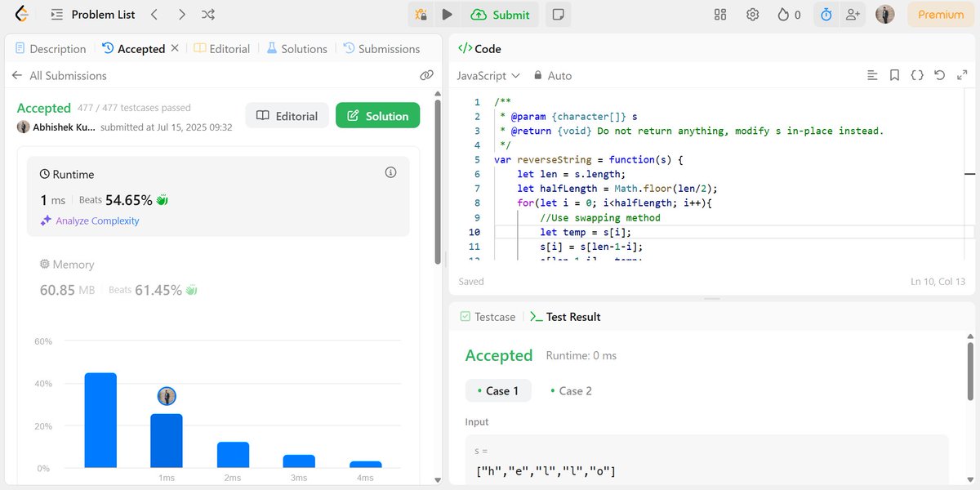Close the Accepted tab
Viewport: 980px width, 490px height.
[174, 49]
